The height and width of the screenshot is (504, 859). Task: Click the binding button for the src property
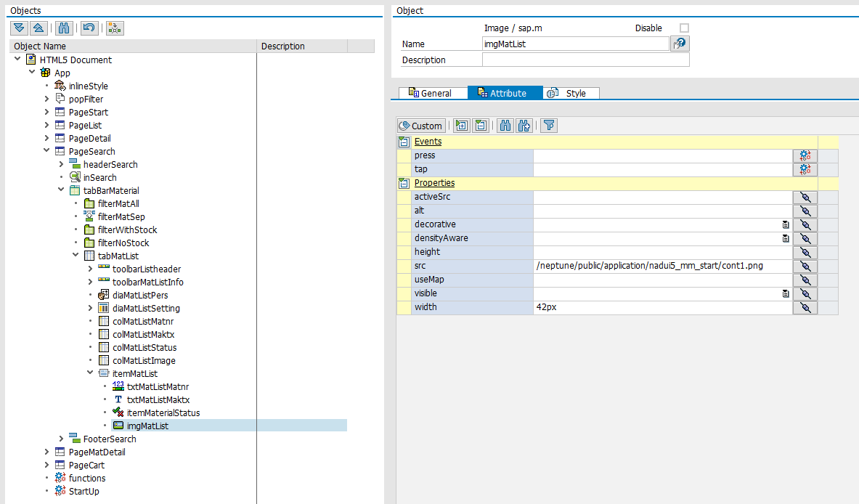(805, 266)
